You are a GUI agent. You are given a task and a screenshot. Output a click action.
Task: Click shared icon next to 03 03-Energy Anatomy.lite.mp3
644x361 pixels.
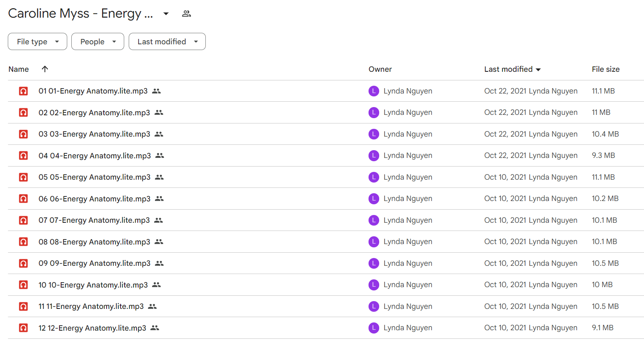pos(159,134)
